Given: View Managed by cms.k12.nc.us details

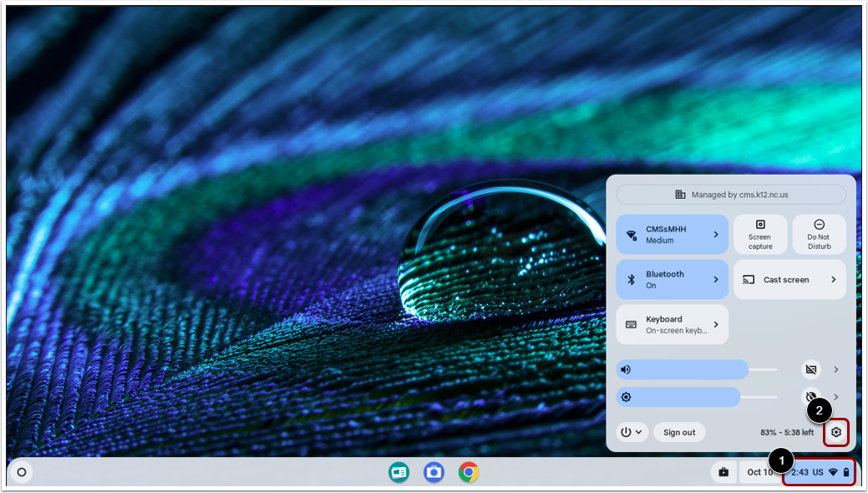Looking at the screenshot, I should (x=731, y=194).
